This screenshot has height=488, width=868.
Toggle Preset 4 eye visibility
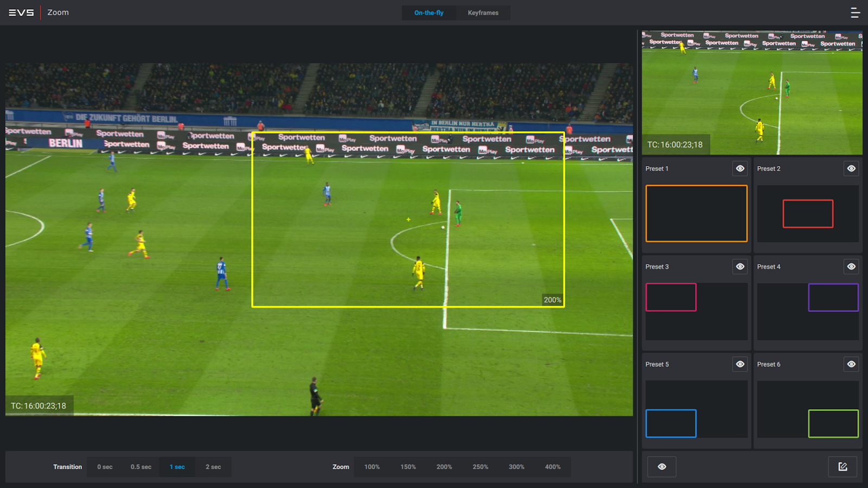click(x=851, y=267)
